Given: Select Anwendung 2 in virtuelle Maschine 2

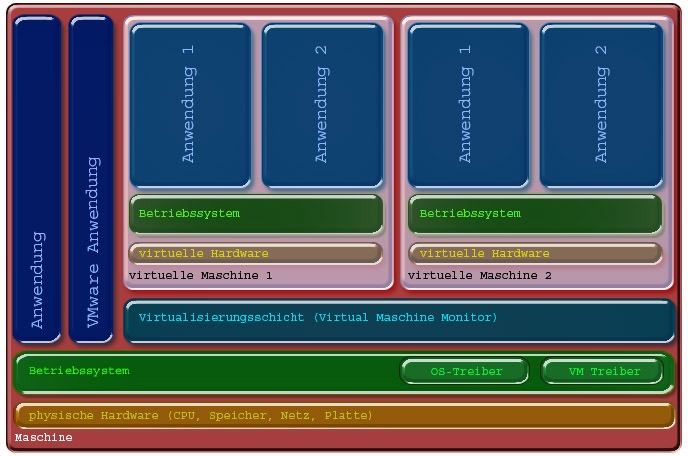Looking at the screenshot, I should click(x=601, y=105).
